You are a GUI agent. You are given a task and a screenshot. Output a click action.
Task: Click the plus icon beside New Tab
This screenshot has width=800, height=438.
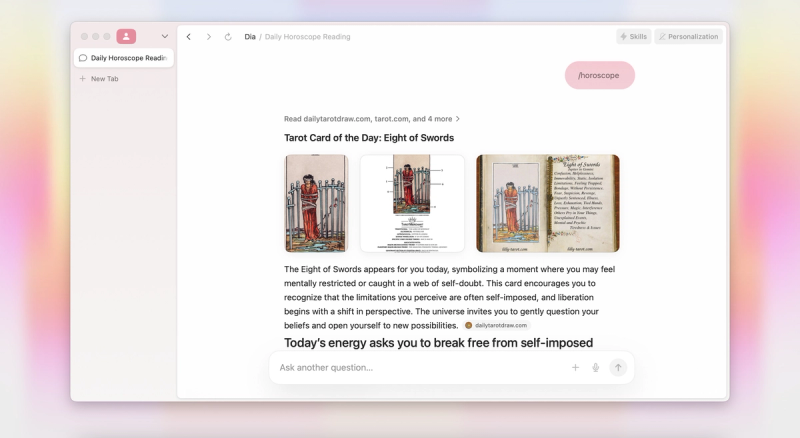tap(83, 79)
